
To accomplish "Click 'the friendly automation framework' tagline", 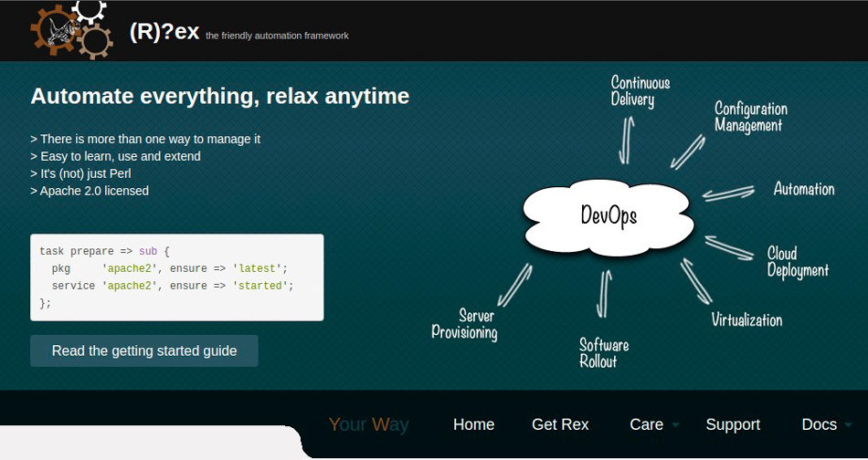I will (x=278, y=36).
